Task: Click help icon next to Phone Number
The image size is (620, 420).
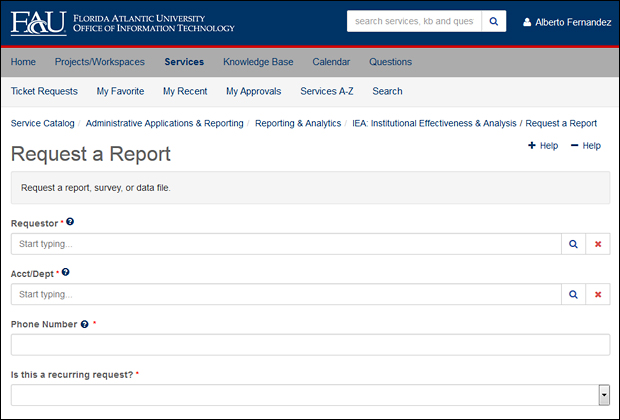Action: (x=84, y=324)
